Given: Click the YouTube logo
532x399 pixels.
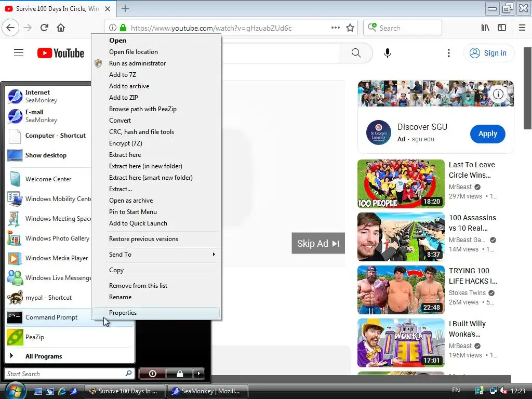Looking at the screenshot, I should coord(61,53).
